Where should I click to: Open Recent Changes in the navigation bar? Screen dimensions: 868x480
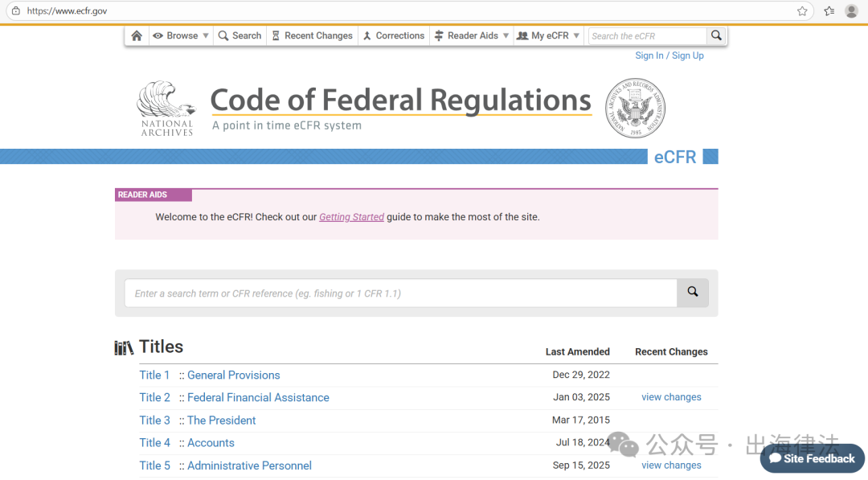click(x=312, y=36)
